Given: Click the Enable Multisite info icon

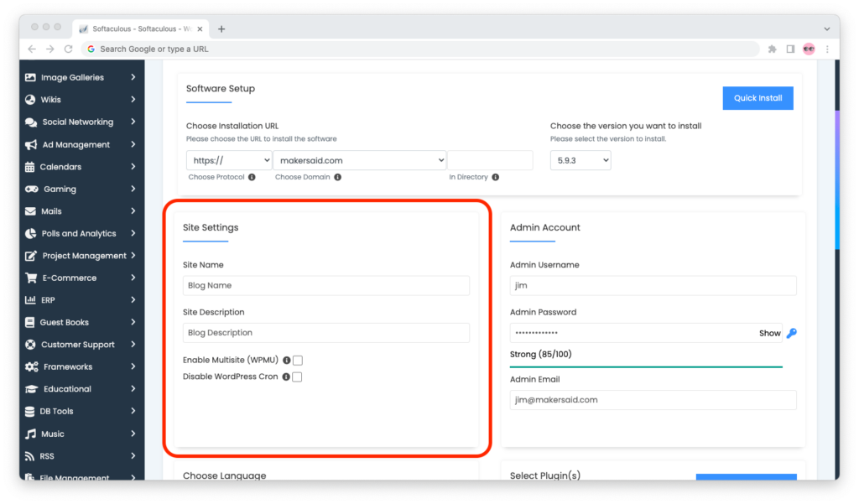Looking at the screenshot, I should 287,361.
